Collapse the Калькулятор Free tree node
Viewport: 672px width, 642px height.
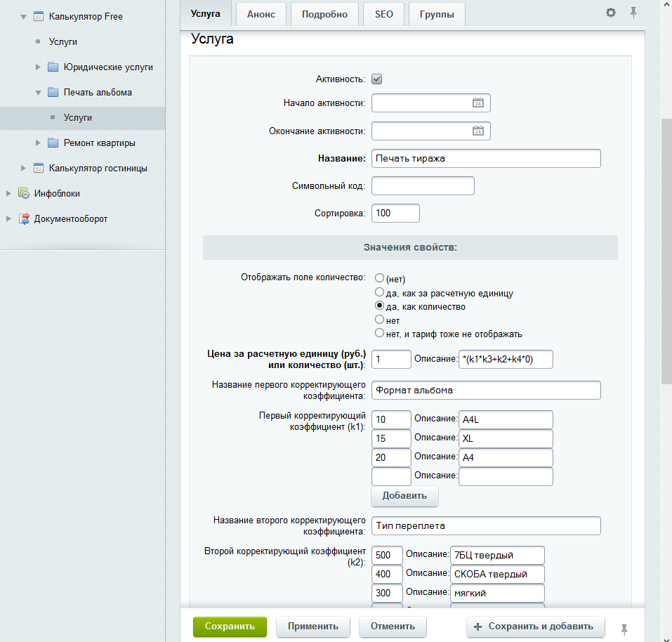[24, 17]
